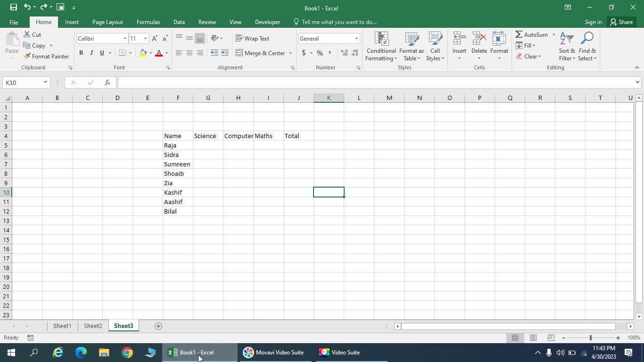
Task: Open the Formulas ribbon tab
Action: tap(148, 22)
